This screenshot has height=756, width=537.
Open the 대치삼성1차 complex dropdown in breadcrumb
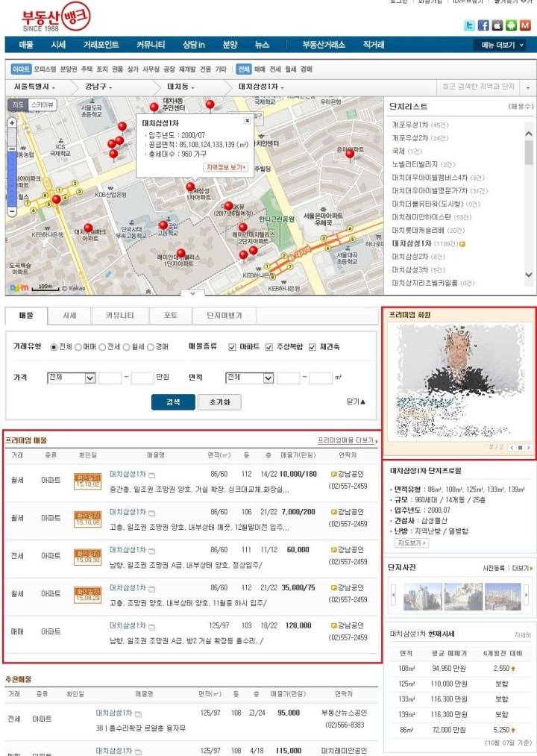coord(261,87)
